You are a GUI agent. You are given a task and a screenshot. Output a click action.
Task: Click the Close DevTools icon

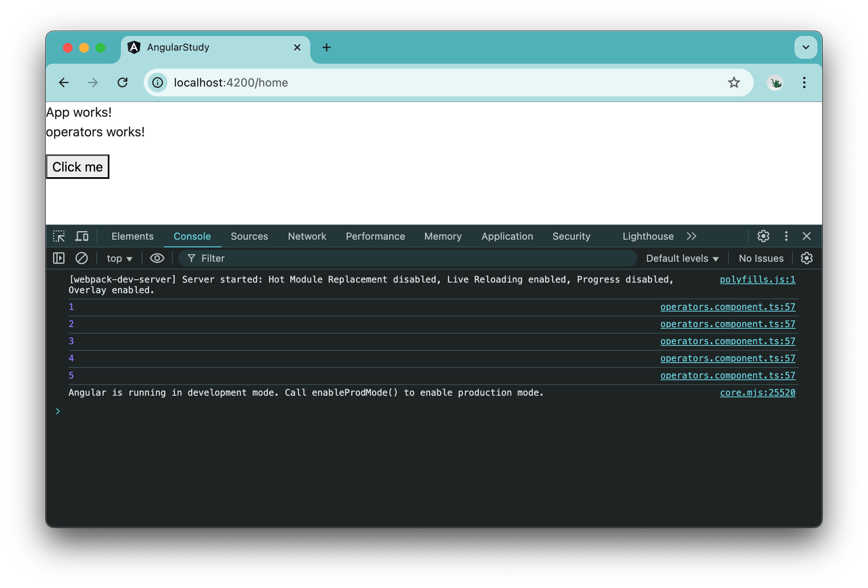[x=808, y=236]
